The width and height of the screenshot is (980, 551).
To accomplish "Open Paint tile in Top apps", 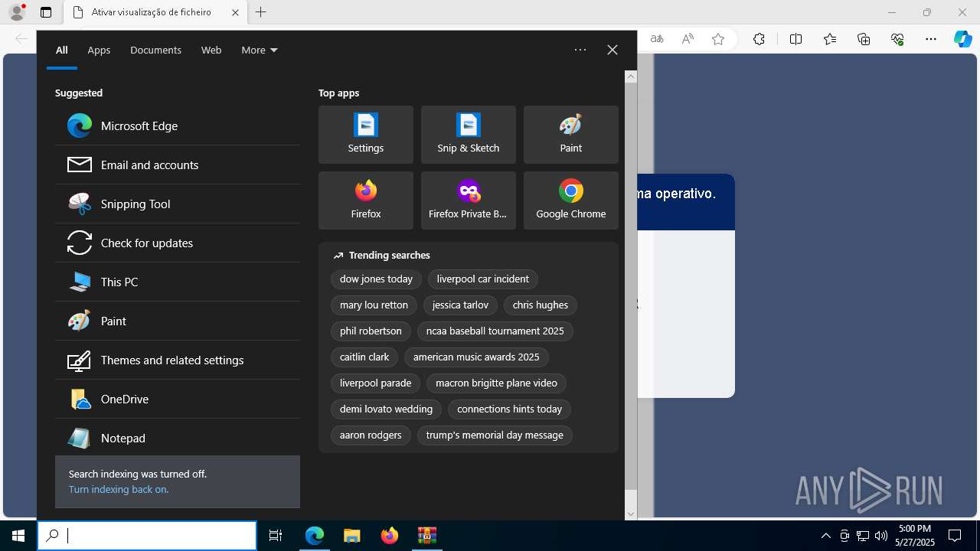I will pos(571,135).
